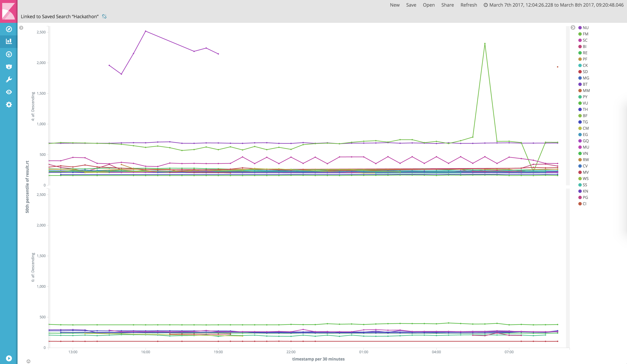The image size is (627, 364).
Task: Expand the left editor sidebar arrow
Action: coord(21,28)
